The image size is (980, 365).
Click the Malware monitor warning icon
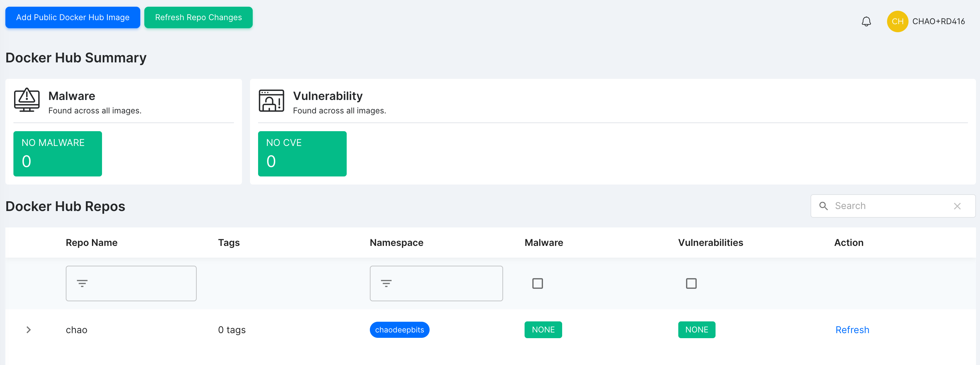[x=27, y=100]
